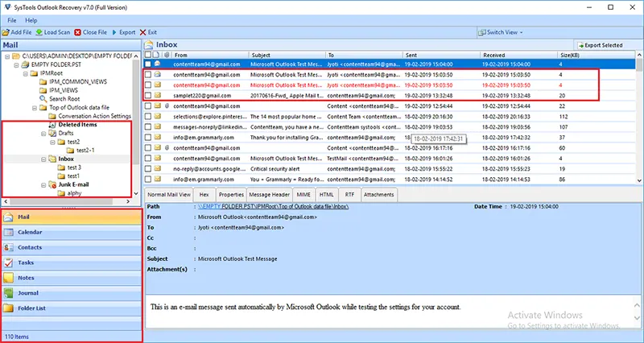Switch to the RTF tab
This screenshot has width=644, height=343.
coord(349,195)
